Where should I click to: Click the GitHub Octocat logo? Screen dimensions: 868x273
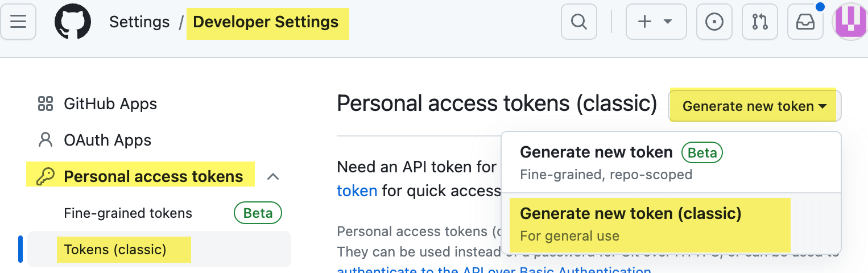[73, 22]
